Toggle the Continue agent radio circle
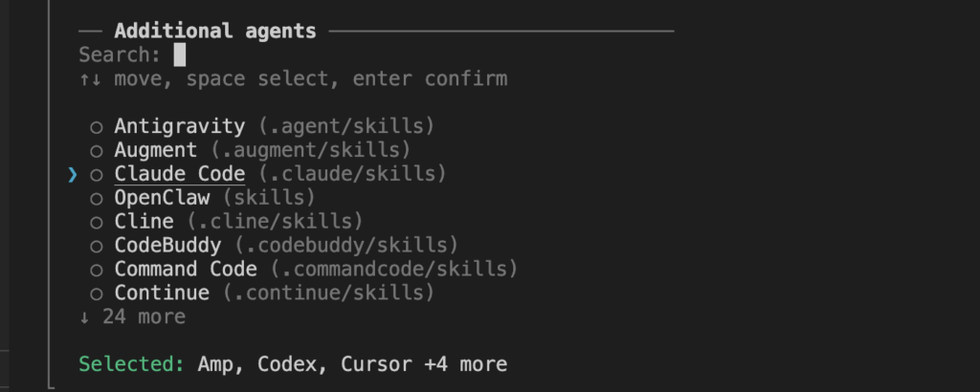 coord(96,293)
